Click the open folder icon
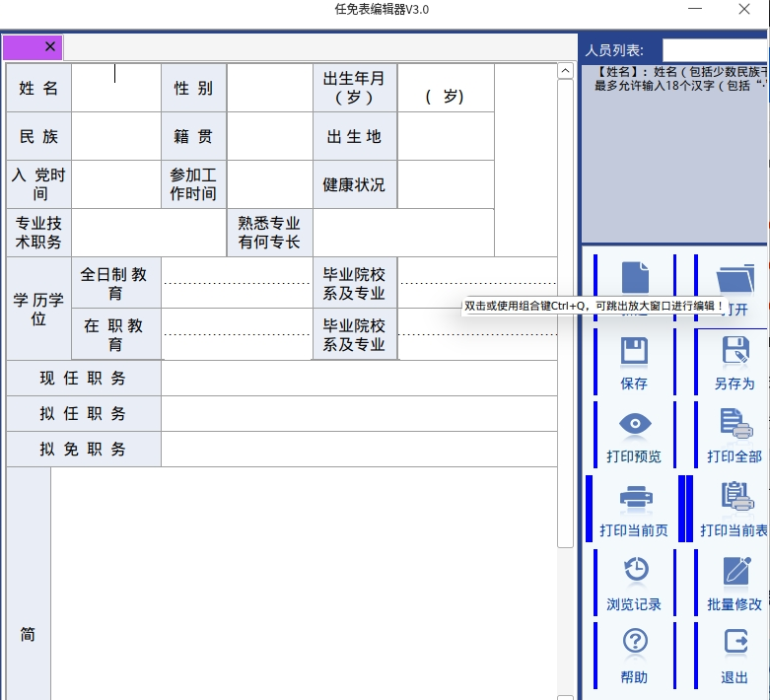The height and width of the screenshot is (700, 770). 735,278
